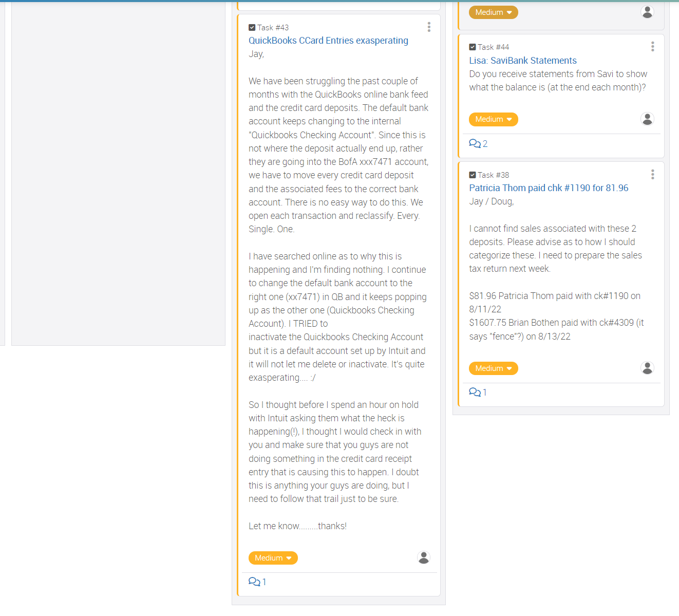The image size is (679, 616).
Task: Toggle the completion checkbox on Task #43
Action: [252, 27]
